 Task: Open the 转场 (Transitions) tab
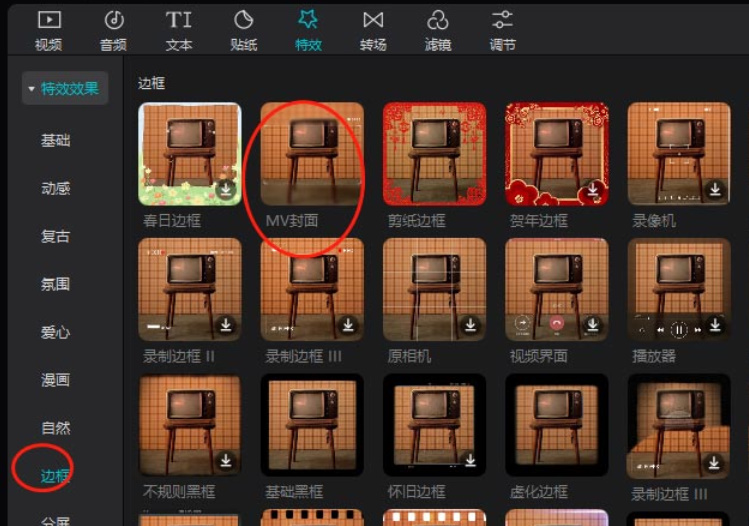373,31
